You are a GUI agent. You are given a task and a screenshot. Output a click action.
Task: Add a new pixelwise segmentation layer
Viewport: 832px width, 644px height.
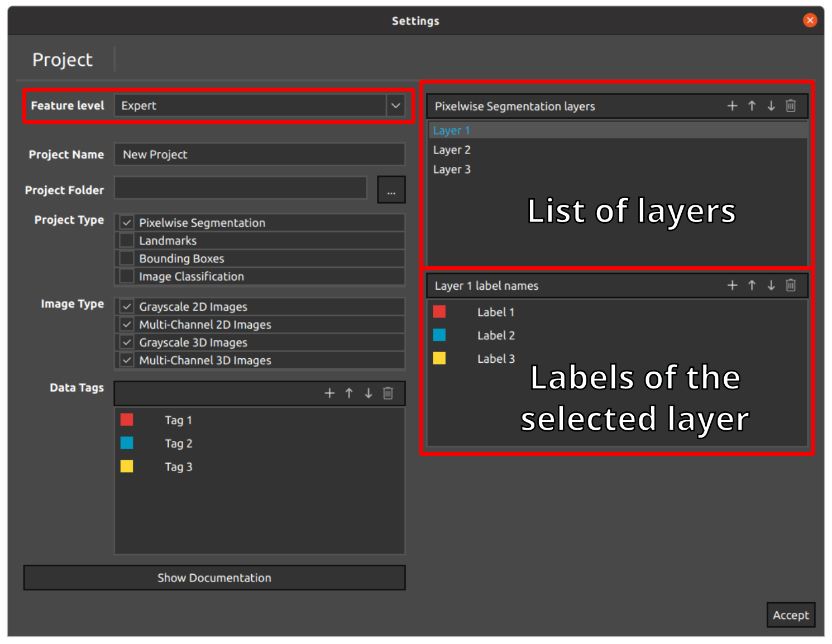tap(732, 106)
